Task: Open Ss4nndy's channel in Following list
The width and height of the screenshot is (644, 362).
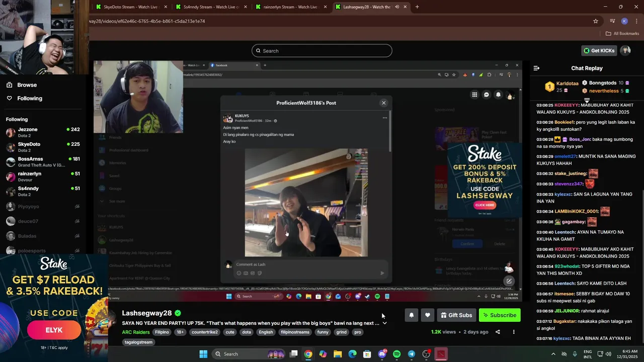Action: point(43,192)
